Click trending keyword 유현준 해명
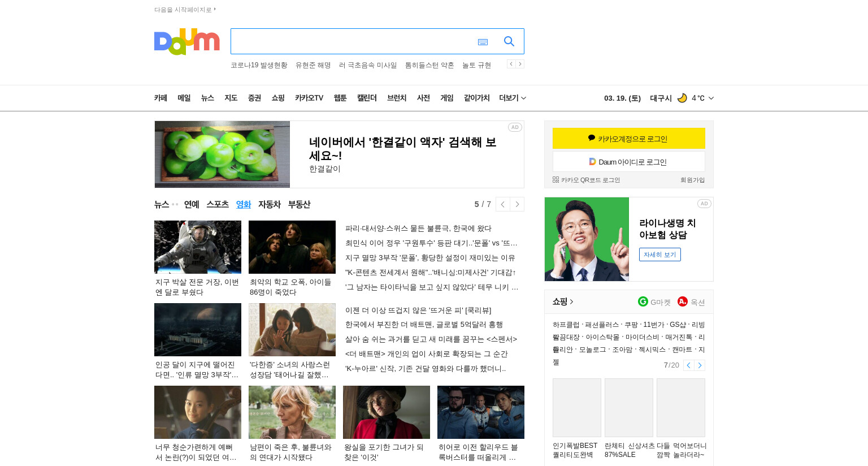Screen dimensions: 868x466 (313, 65)
